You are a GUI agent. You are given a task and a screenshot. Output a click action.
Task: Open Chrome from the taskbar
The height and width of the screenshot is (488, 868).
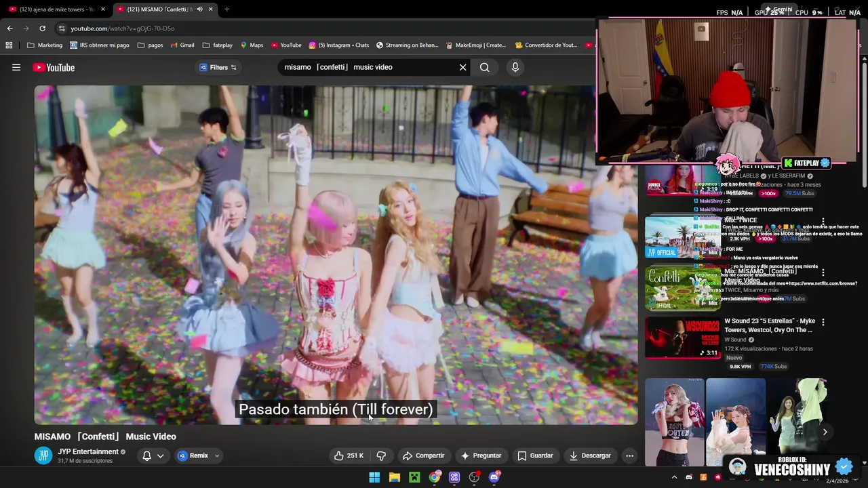click(435, 477)
